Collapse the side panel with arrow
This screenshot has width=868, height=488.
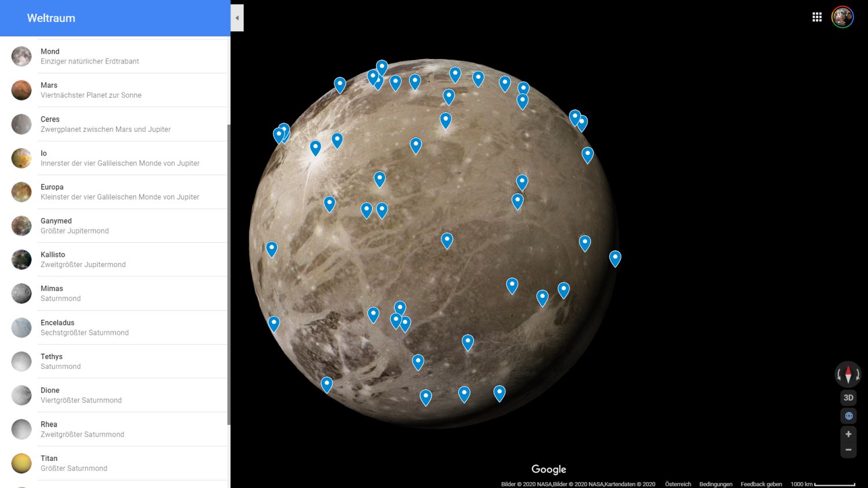click(237, 18)
